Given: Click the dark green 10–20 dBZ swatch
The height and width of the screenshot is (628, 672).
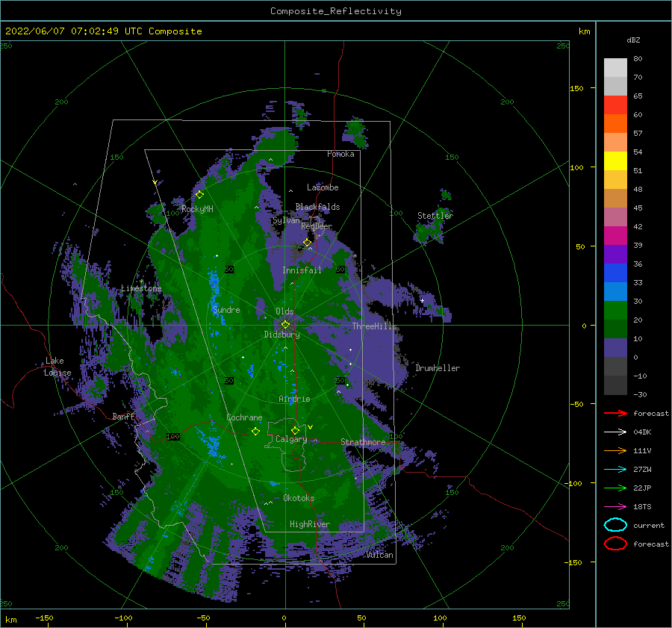Looking at the screenshot, I should coord(615,329).
